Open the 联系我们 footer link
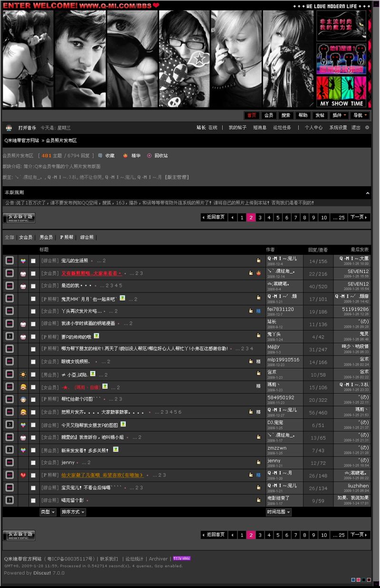This screenshot has width=380, height=588. point(109,559)
